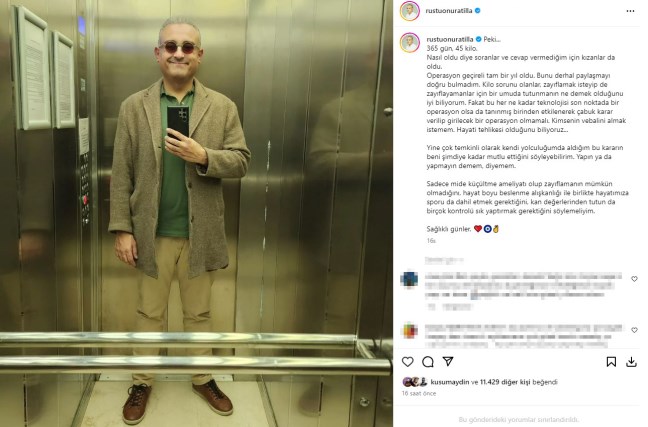Click the rustuonuratilla username in the header

pos(449,11)
